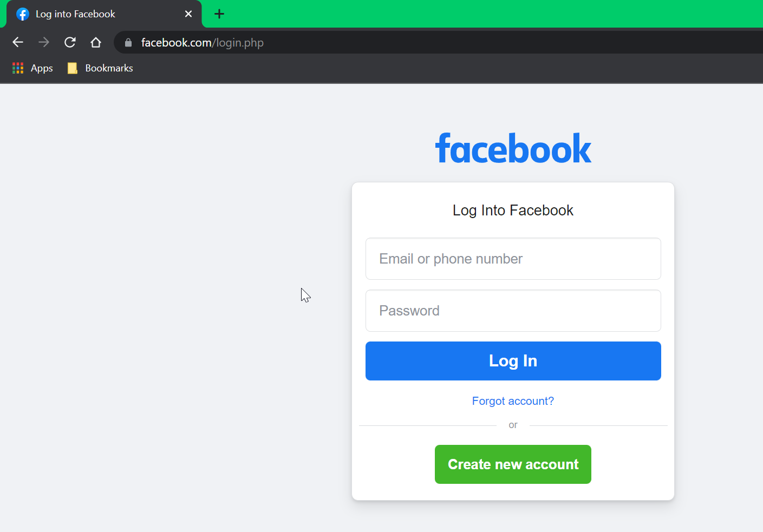Go back using the browser back arrow
Viewport: 763px width, 532px height.
tap(18, 42)
